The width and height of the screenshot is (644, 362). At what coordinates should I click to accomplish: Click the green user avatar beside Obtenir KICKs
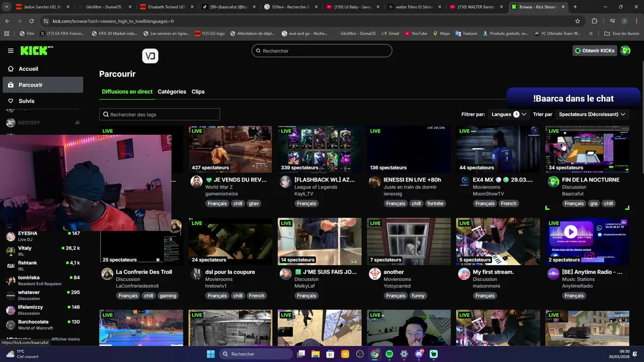[x=625, y=51]
